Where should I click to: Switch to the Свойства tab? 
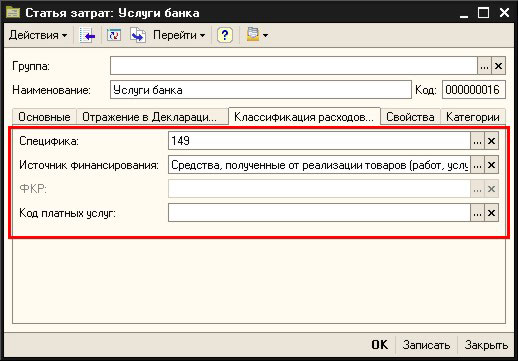[410, 117]
